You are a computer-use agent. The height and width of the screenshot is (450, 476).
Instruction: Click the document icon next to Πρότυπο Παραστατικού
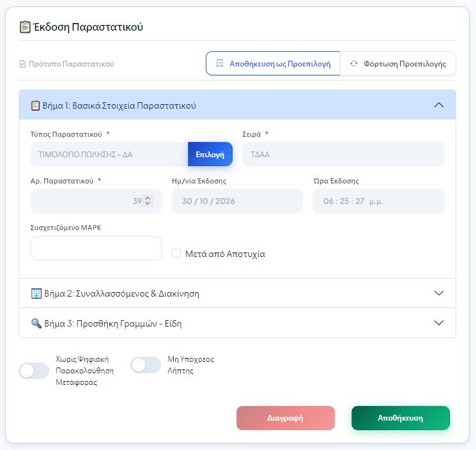point(22,64)
